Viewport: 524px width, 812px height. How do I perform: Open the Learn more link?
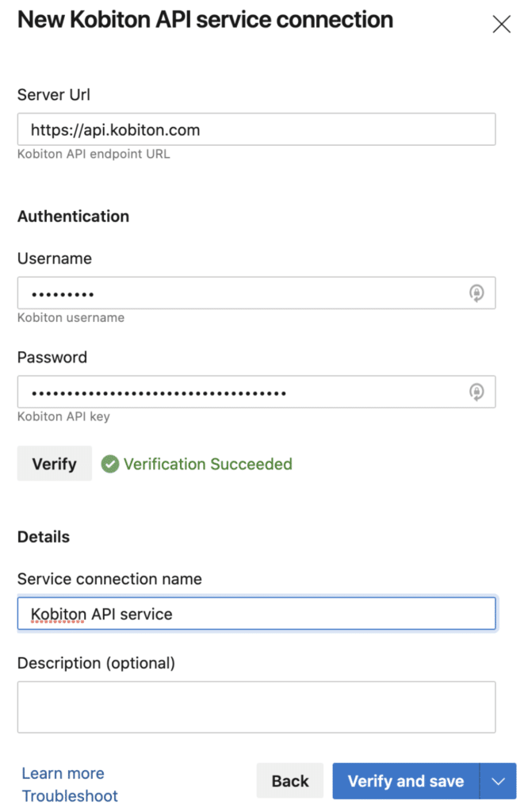(63, 773)
